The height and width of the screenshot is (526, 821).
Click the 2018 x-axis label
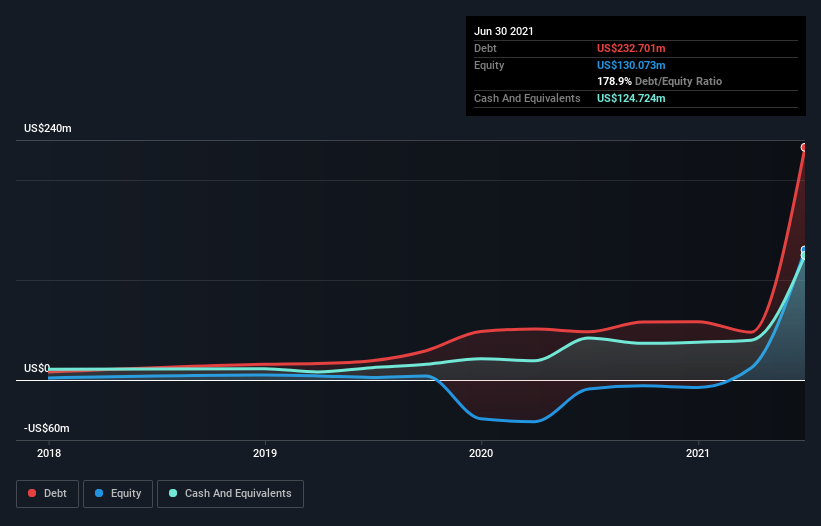(x=49, y=453)
